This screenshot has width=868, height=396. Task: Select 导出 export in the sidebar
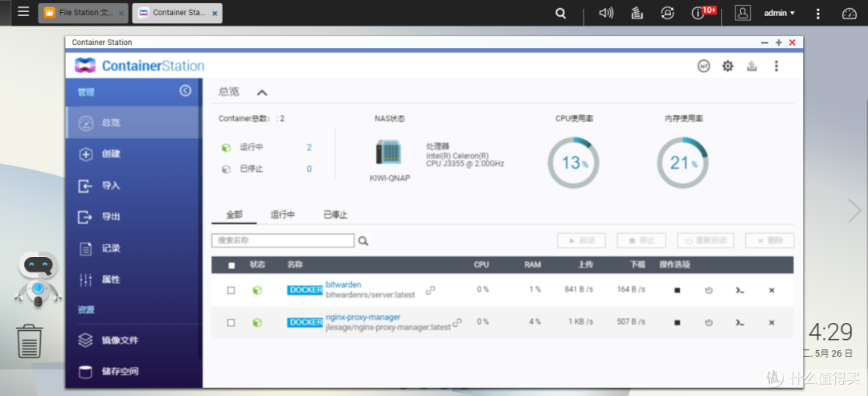pyautogui.click(x=133, y=217)
